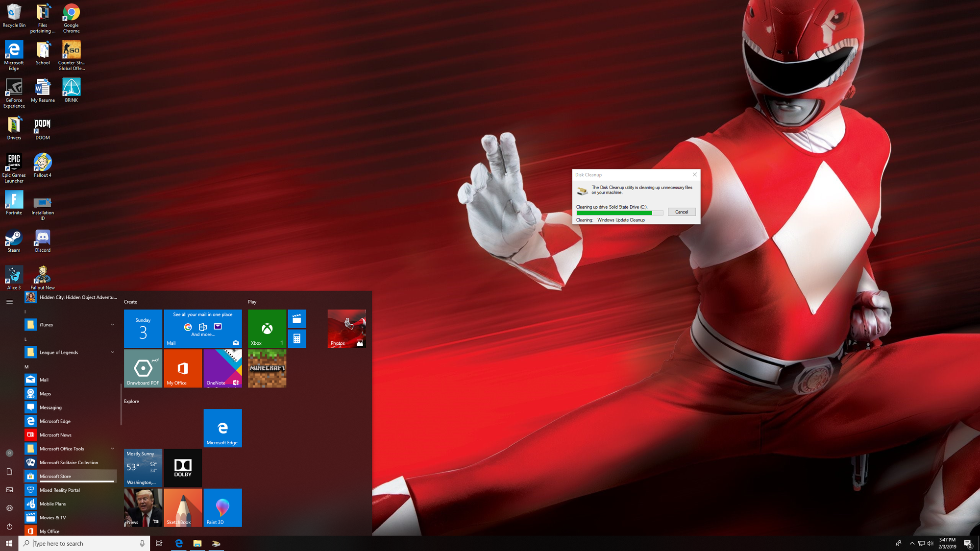Open the Photos live tile

pyautogui.click(x=347, y=329)
